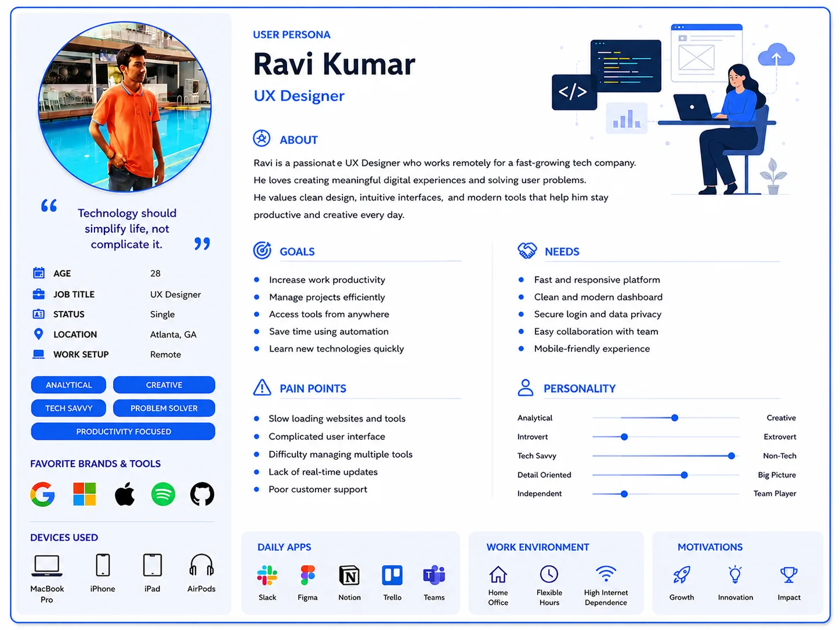840x630 pixels.
Task: Click the MOTIVATIONS heading
Action: [710, 547]
